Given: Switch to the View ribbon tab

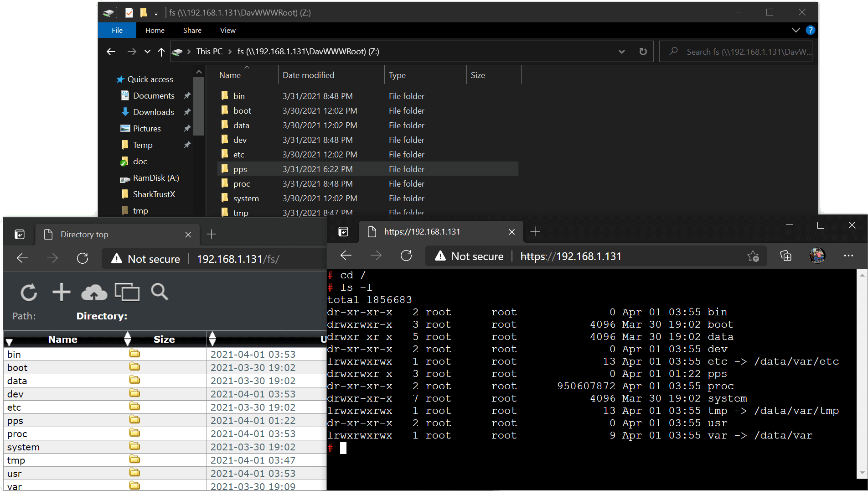Looking at the screenshot, I should (x=227, y=30).
